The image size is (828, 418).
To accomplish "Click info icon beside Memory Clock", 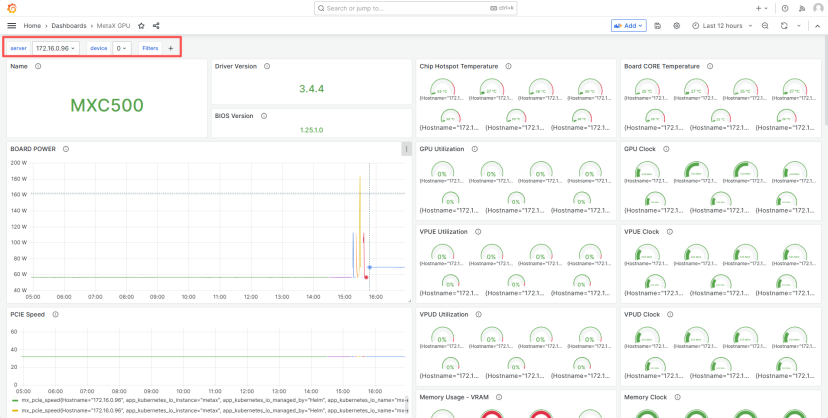I will click(678, 397).
